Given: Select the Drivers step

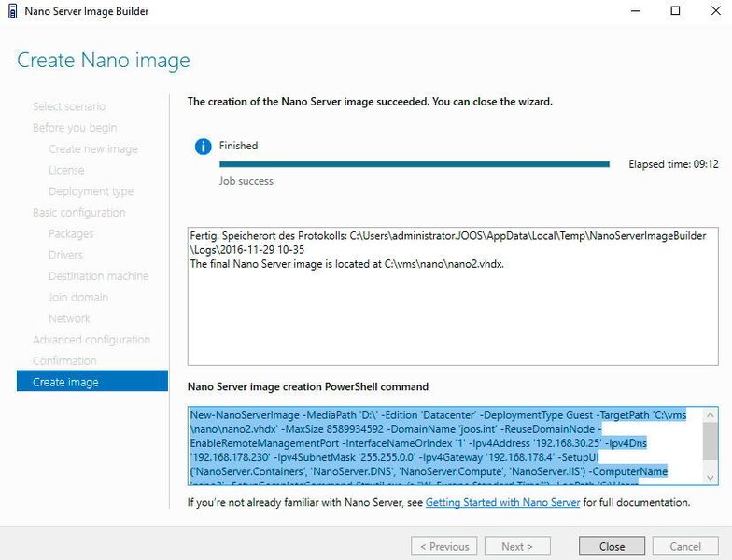Looking at the screenshot, I should pos(65,255).
